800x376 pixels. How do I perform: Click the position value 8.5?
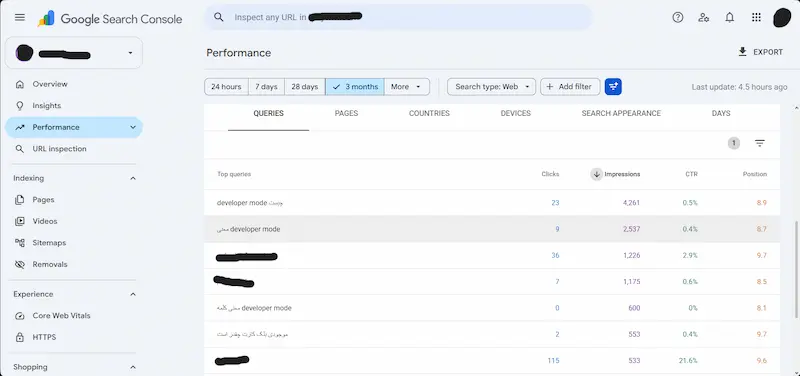click(x=761, y=282)
